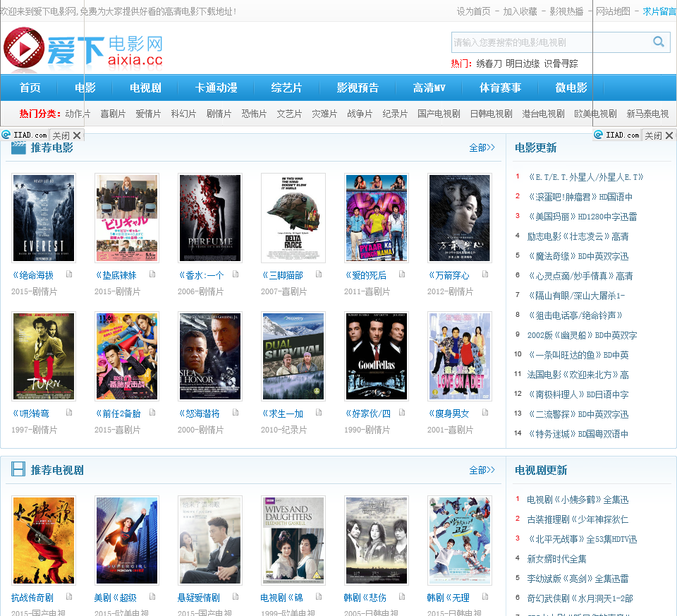This screenshot has height=616, width=677.
Task: Open 《滚蛋吧!肿瘤君》 in 电影更新 list
Action: click(x=580, y=197)
